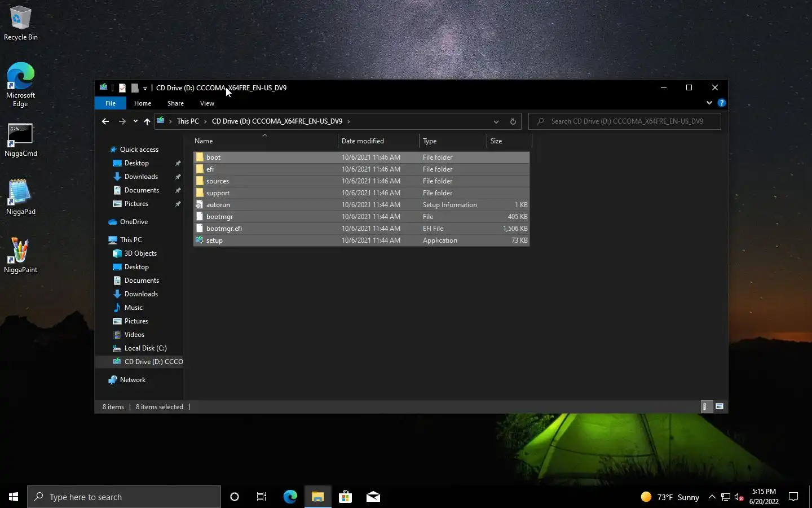This screenshot has height=508, width=812.
Task: Click CD Drive (D:) breadcrumb in address bar
Action: click(x=277, y=121)
